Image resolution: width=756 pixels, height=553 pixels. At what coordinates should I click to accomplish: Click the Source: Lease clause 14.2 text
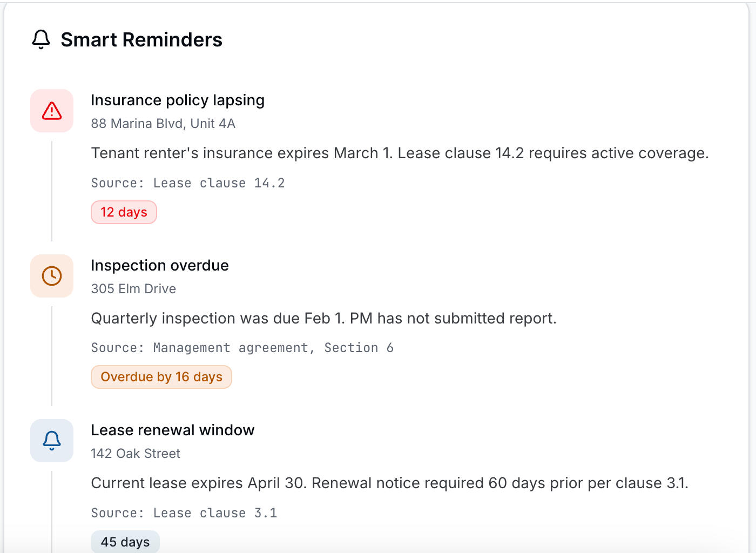tap(188, 183)
